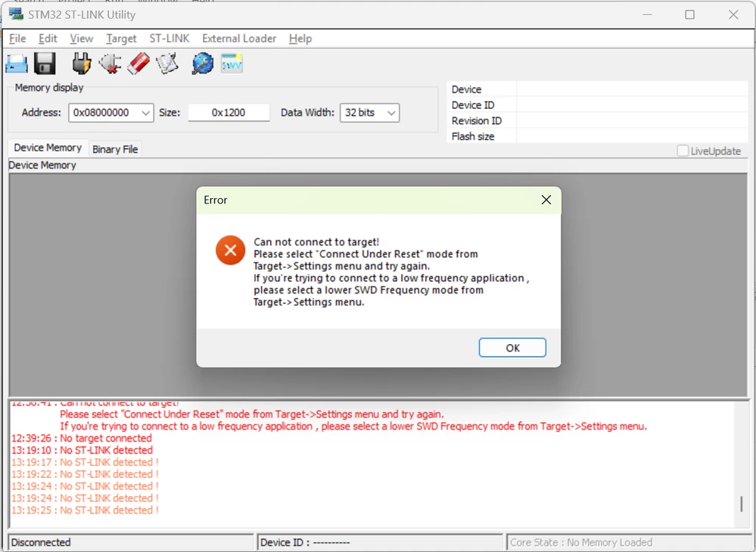Image resolution: width=756 pixels, height=552 pixels.
Task: Click the ST-LINK Utility title bar icon
Action: pyautogui.click(x=16, y=14)
